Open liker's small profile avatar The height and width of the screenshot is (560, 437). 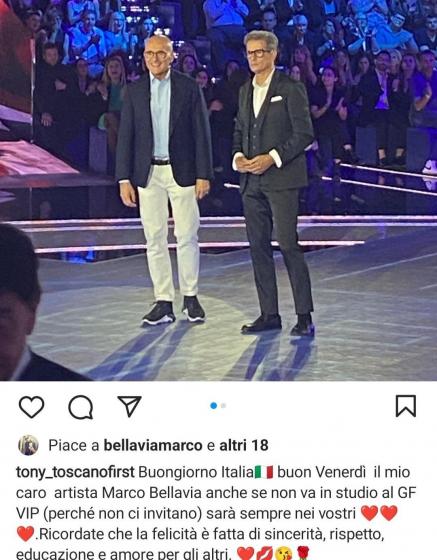tap(28, 445)
